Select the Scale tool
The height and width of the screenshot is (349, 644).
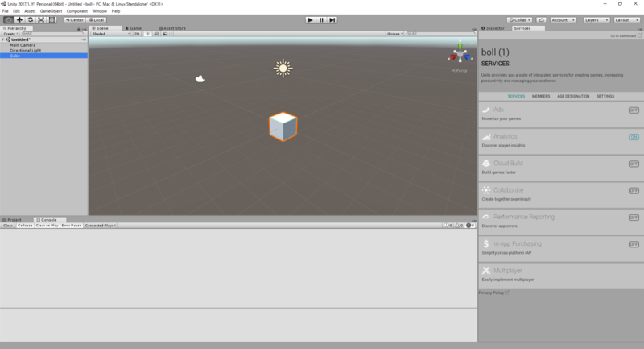click(x=41, y=19)
